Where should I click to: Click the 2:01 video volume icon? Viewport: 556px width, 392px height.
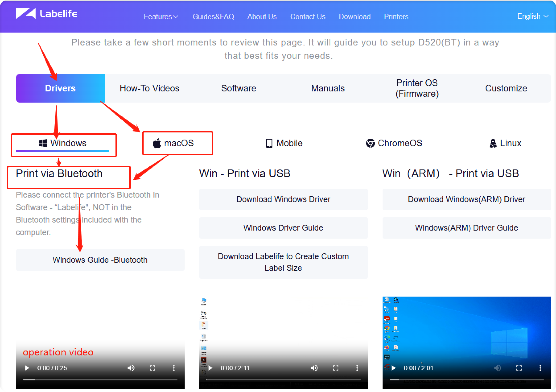[x=498, y=368]
